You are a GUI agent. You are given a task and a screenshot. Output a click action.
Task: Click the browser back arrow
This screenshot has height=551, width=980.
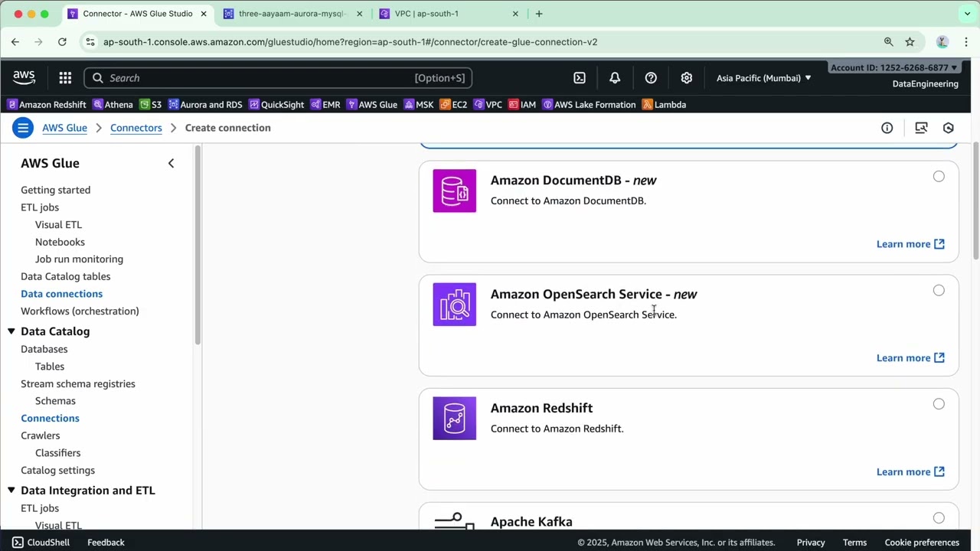[x=15, y=42]
